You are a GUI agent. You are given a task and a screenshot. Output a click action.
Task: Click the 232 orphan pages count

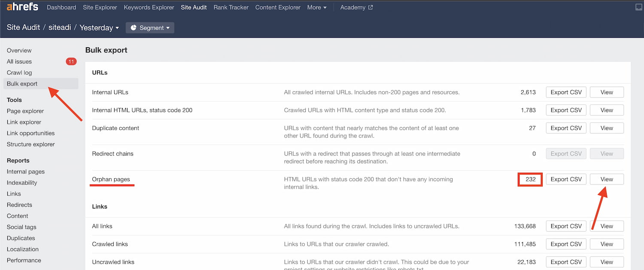click(x=530, y=179)
